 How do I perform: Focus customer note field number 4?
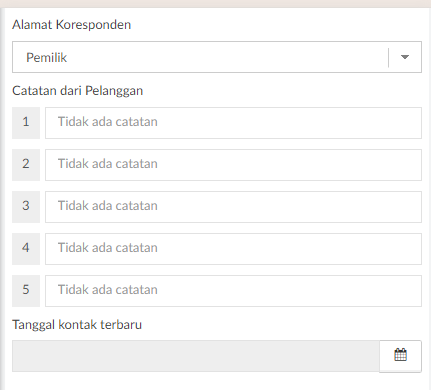[x=233, y=249]
